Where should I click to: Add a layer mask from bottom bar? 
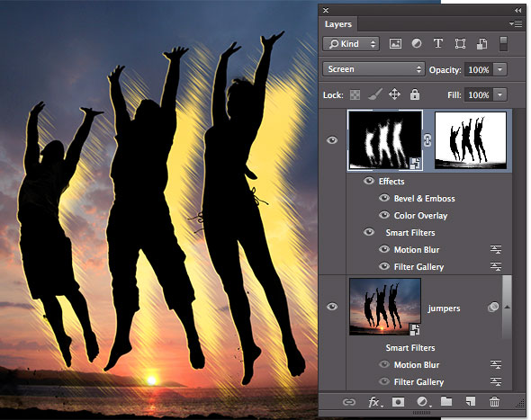click(x=398, y=402)
